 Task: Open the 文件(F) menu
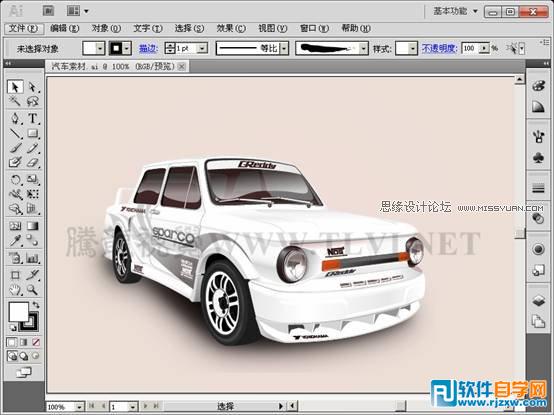coord(24,28)
